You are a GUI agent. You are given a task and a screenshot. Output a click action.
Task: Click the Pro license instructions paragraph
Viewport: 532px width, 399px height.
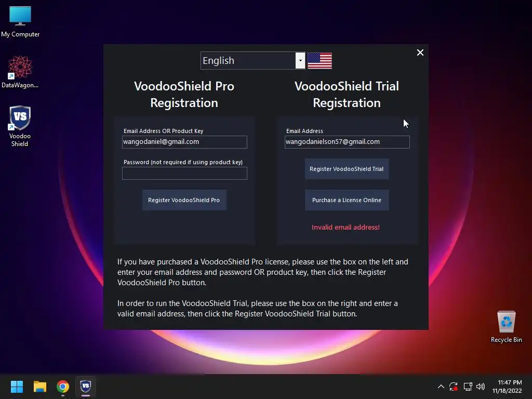[262, 272]
